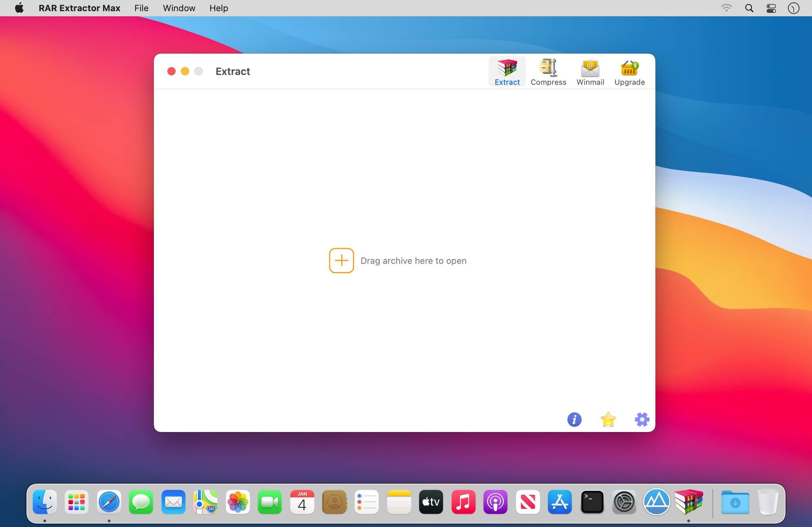
Task: Open the Upgrade purchase screen
Action: tap(629, 71)
